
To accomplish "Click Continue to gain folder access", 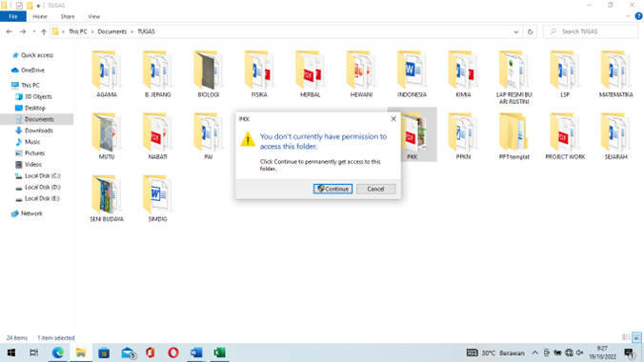I will tap(332, 189).
